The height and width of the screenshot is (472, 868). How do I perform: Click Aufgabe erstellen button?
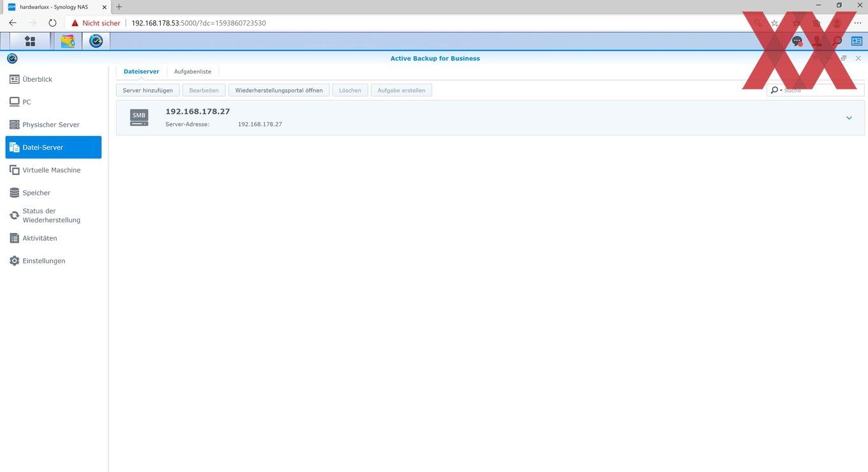pos(401,90)
